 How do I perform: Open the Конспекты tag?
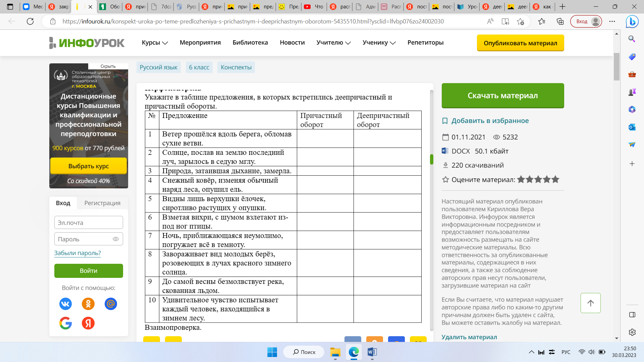236,67
